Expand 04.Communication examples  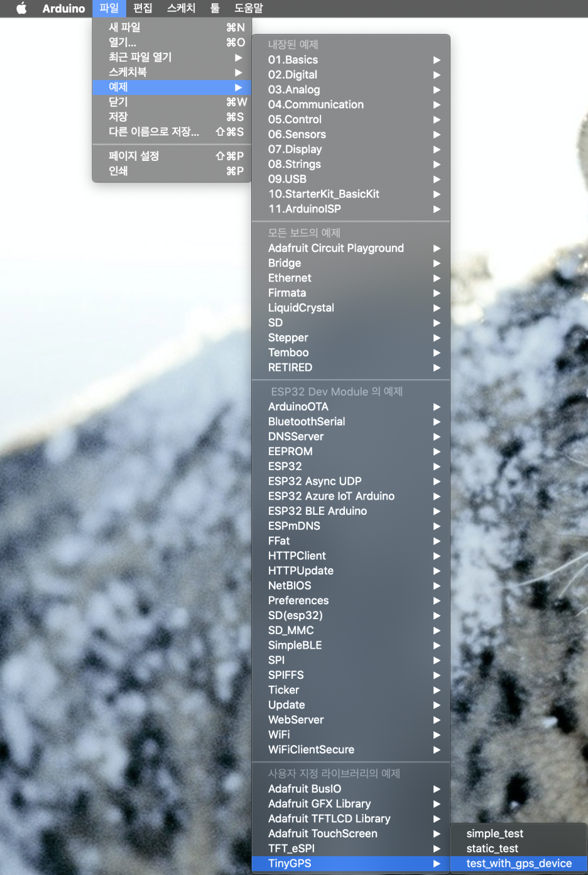click(351, 104)
